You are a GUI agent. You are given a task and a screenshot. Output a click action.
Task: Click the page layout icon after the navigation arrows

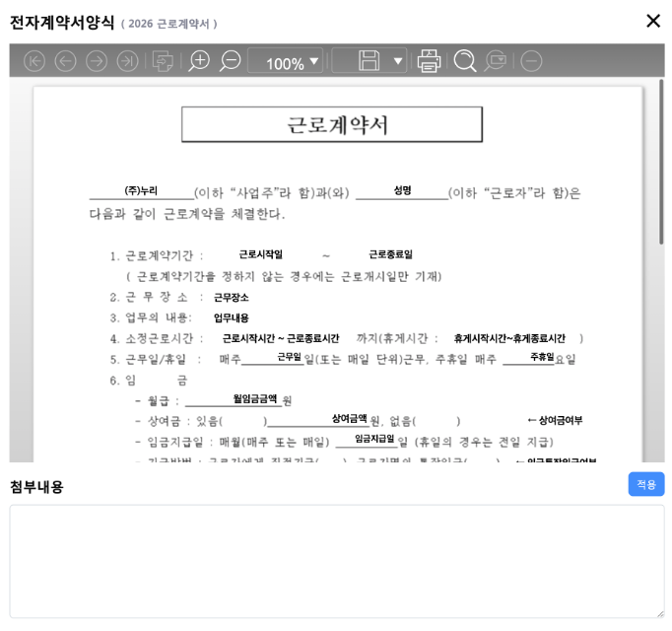(x=163, y=61)
